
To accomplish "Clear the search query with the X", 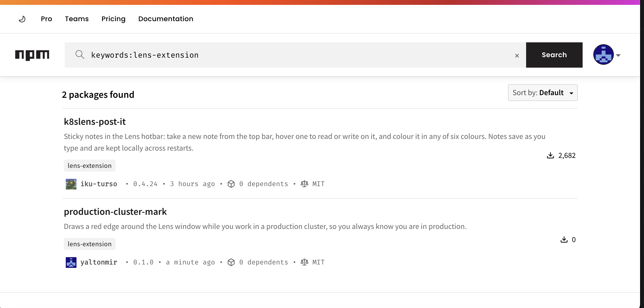I will click(x=517, y=56).
